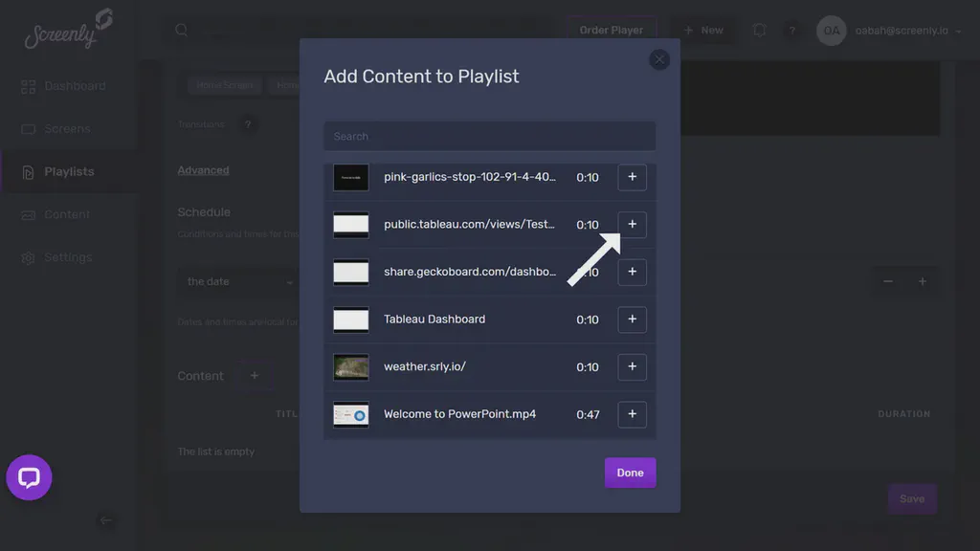
Task: Click the search magnifier in the top bar
Action: (x=181, y=30)
